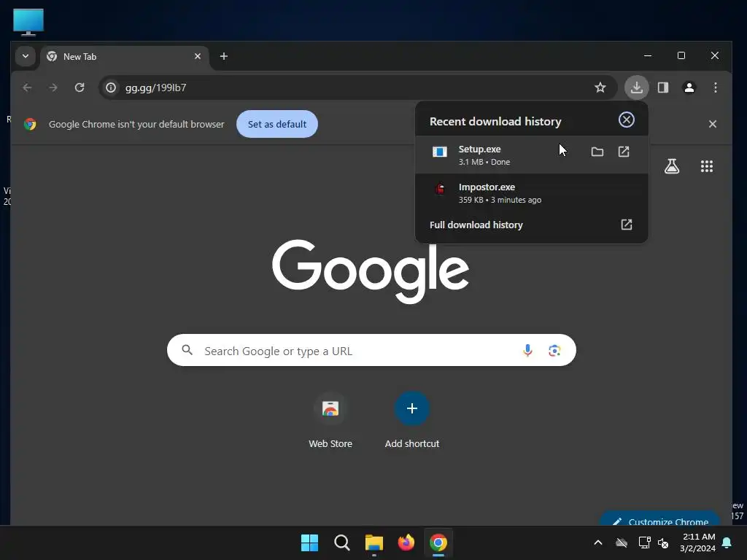
Task: Select Impostor.exe download entry
Action: click(531, 192)
